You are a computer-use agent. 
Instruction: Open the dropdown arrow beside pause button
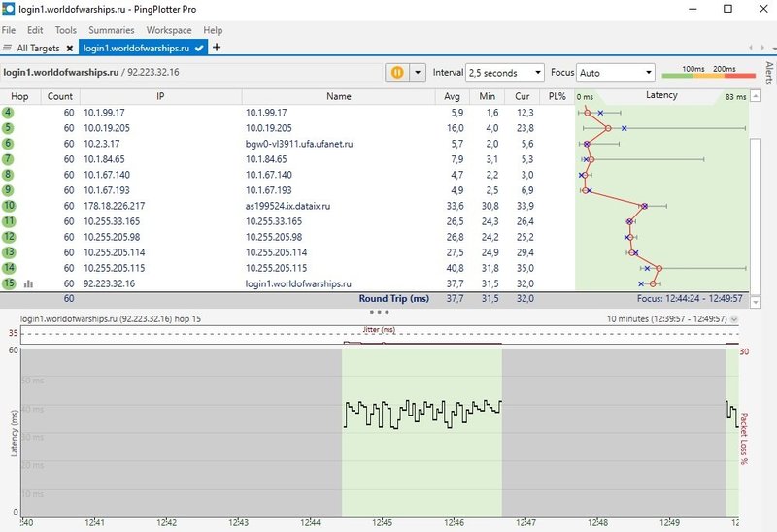point(418,72)
